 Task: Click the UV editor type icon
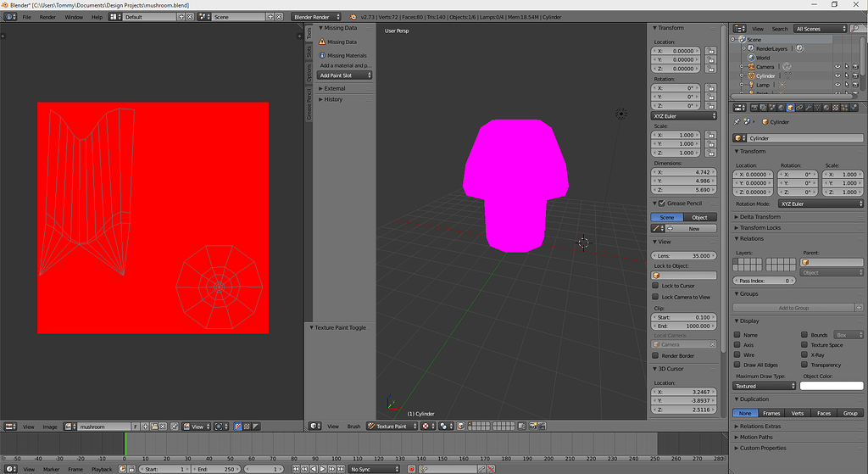10,427
